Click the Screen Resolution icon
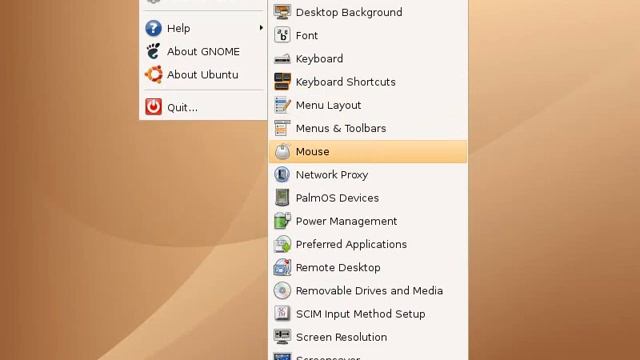This screenshot has width=640, height=360. pyautogui.click(x=282, y=337)
